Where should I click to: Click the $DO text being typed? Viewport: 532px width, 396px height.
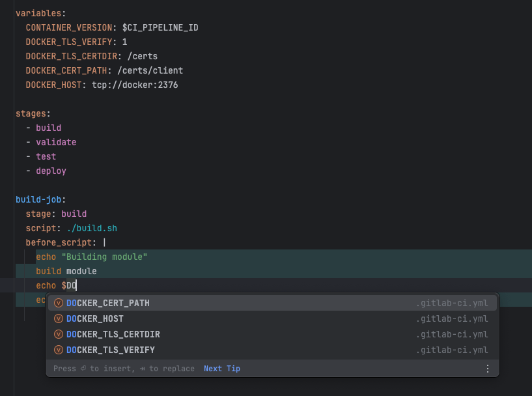click(69, 285)
